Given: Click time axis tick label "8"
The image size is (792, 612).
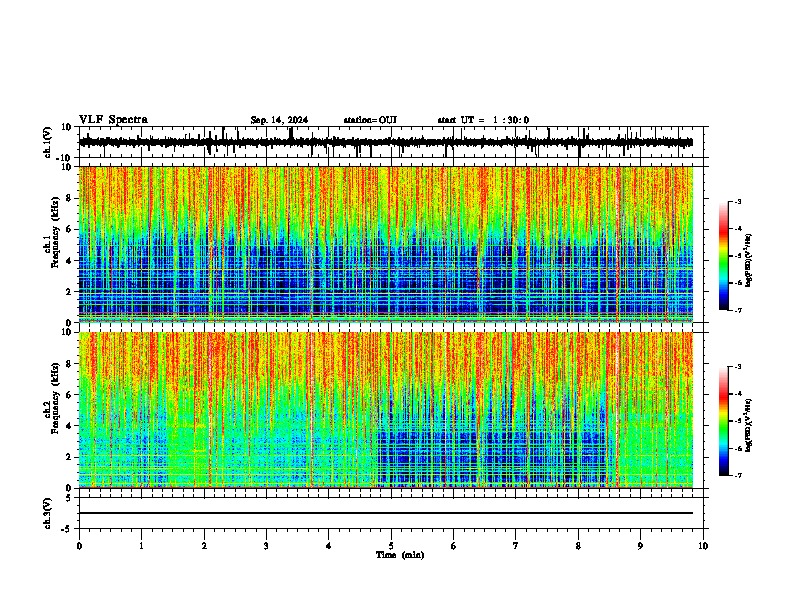Looking at the screenshot, I should point(578,546).
